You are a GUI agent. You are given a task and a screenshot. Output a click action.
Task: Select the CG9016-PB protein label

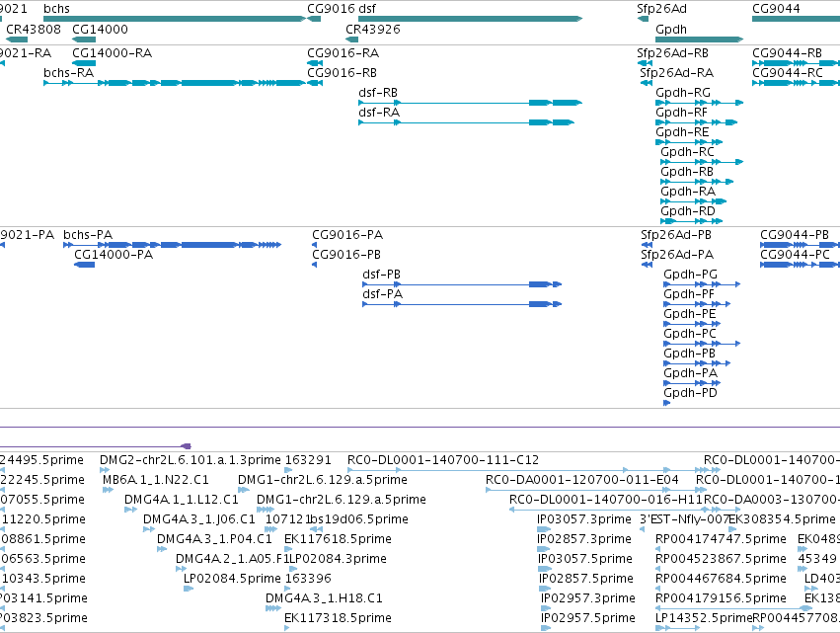(x=346, y=255)
